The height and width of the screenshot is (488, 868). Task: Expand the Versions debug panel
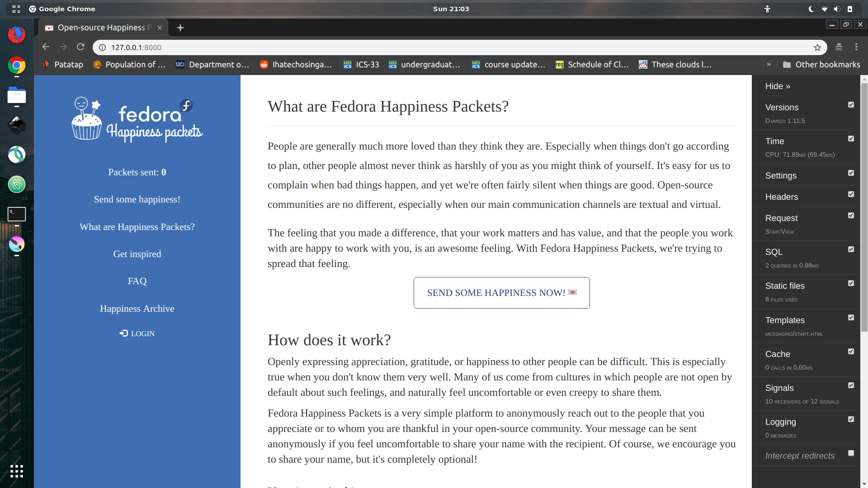[782, 108]
